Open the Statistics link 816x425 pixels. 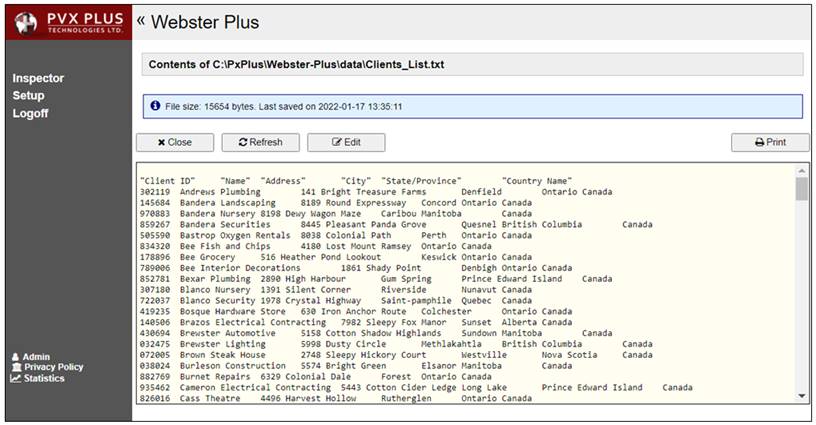[37, 379]
